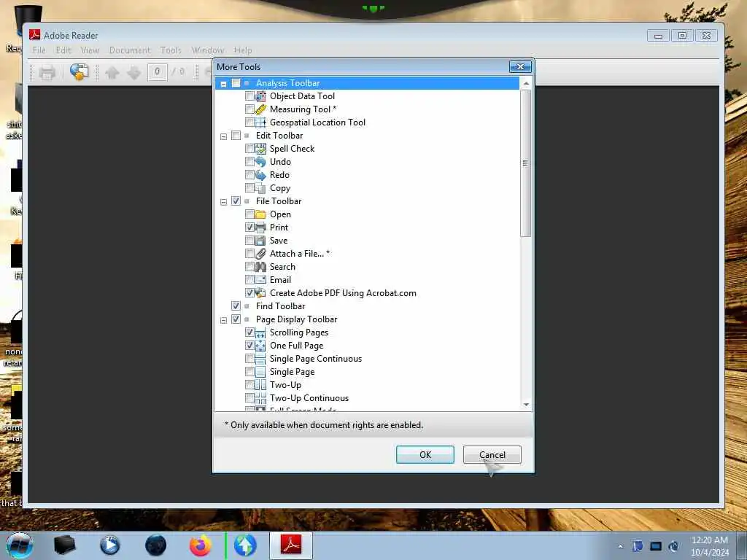Click the Print icon in tool list

coord(260,227)
